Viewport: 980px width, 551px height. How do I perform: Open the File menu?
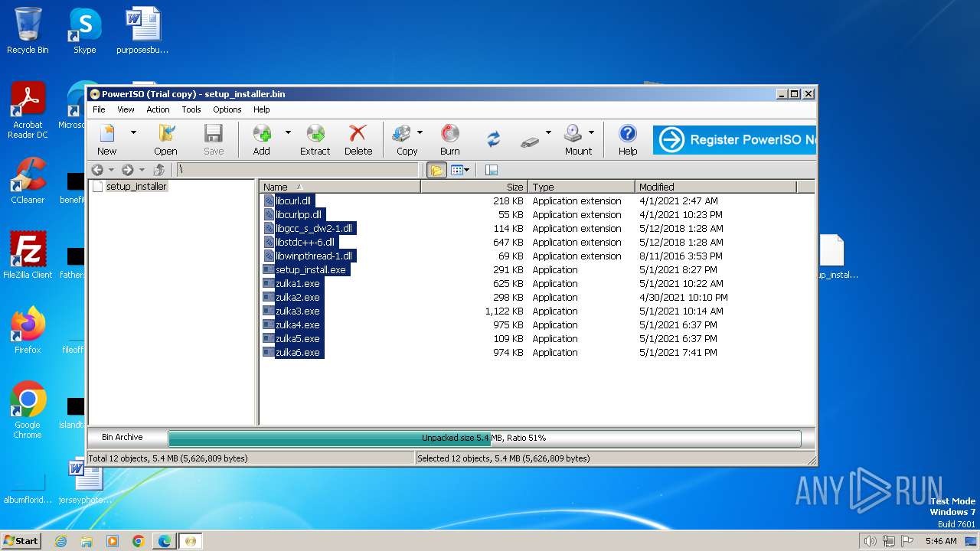99,109
